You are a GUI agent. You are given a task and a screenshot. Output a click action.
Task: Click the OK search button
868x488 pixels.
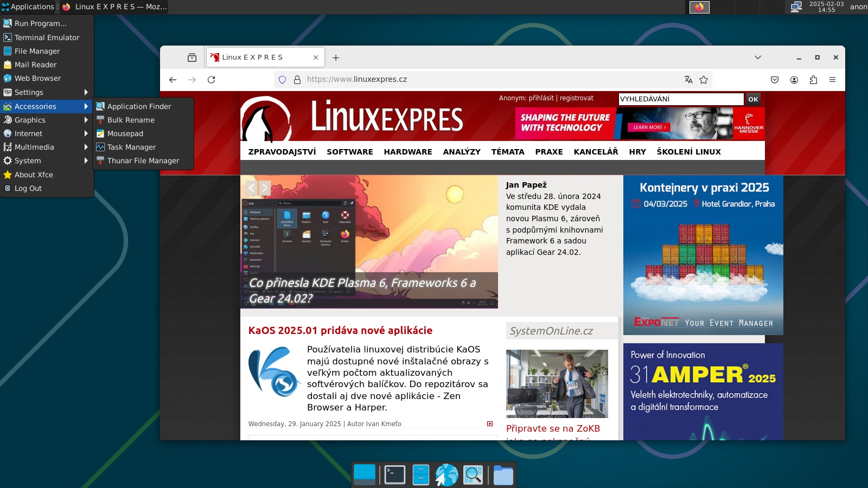click(753, 99)
